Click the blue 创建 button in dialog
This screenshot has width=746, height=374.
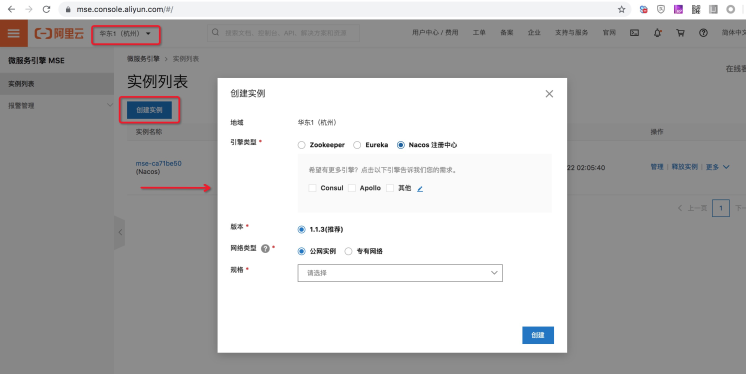538,335
